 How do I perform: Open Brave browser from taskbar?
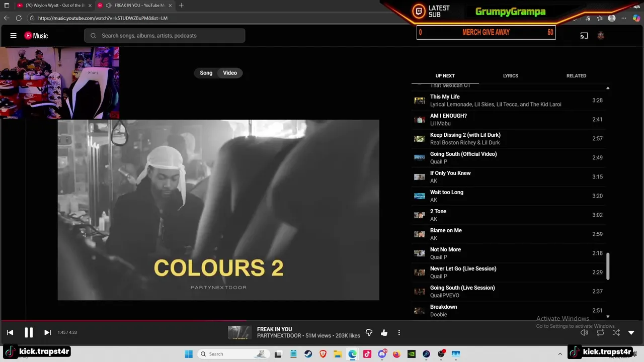tap(323, 354)
